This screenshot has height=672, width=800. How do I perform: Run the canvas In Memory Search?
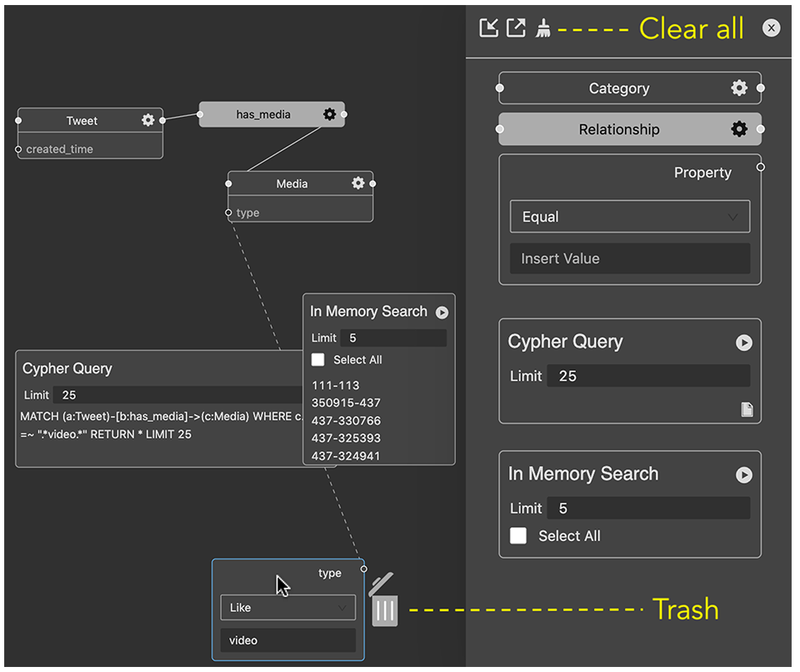point(442,313)
